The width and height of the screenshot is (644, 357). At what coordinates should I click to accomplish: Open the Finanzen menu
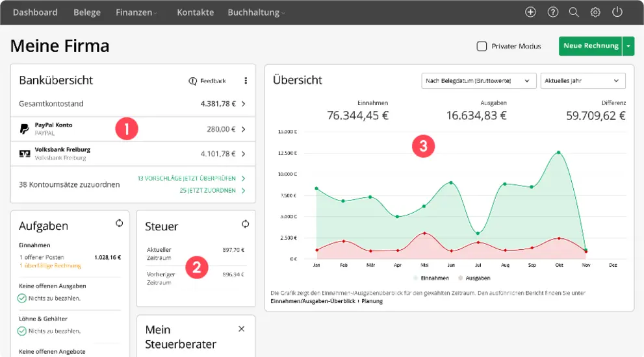136,12
